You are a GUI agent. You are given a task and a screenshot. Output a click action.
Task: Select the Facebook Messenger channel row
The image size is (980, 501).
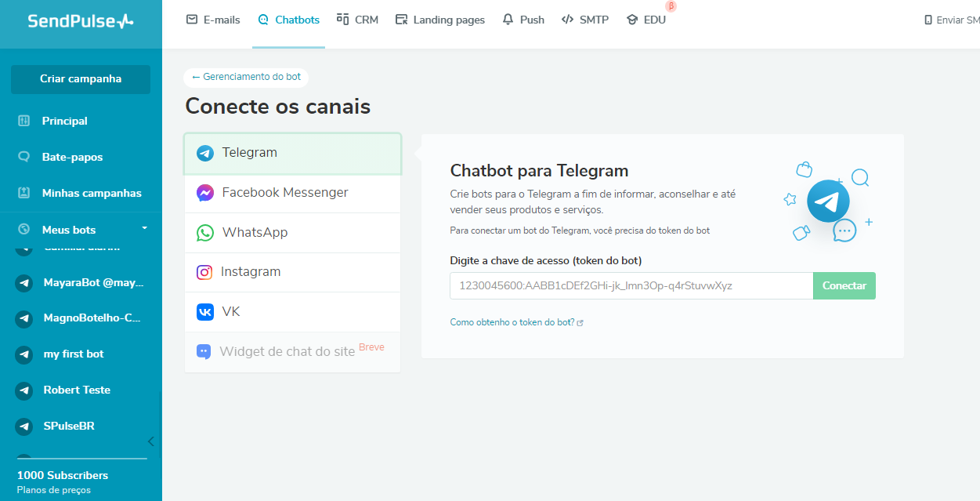click(x=292, y=193)
